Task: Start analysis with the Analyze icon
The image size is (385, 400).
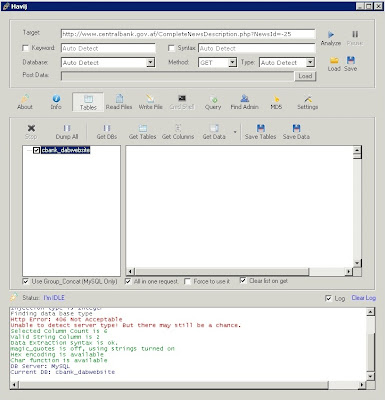Action: coord(331,34)
